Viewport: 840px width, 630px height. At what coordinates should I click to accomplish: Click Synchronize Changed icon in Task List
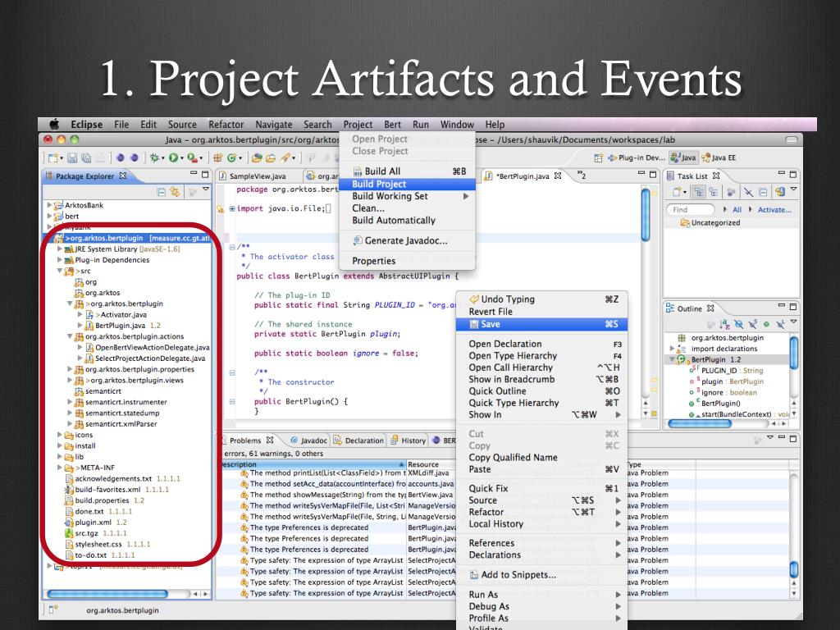coord(780,191)
